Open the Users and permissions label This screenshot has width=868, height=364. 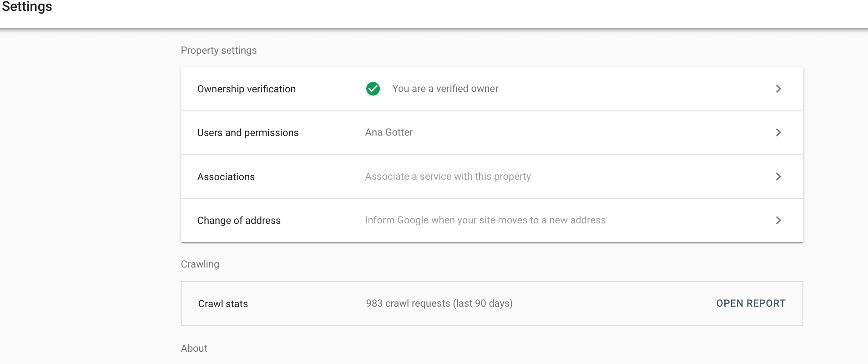(x=247, y=133)
